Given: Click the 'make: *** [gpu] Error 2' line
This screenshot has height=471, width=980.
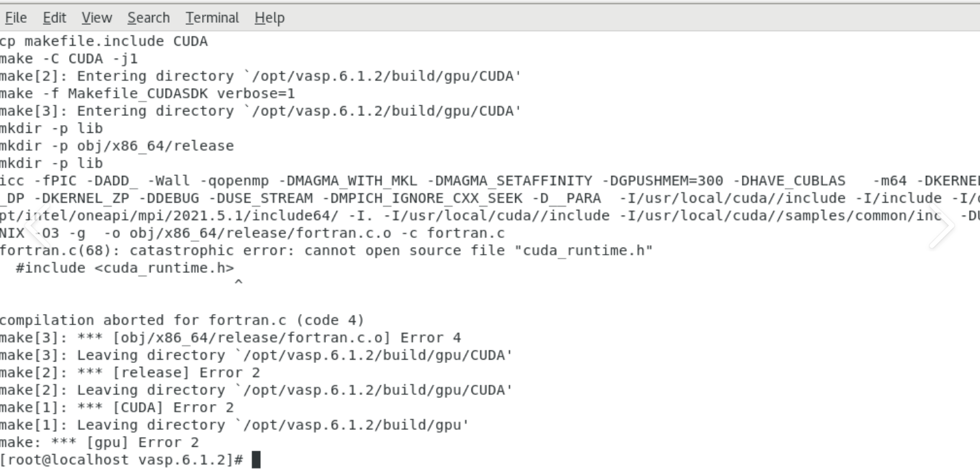Looking at the screenshot, I should pos(100,443).
